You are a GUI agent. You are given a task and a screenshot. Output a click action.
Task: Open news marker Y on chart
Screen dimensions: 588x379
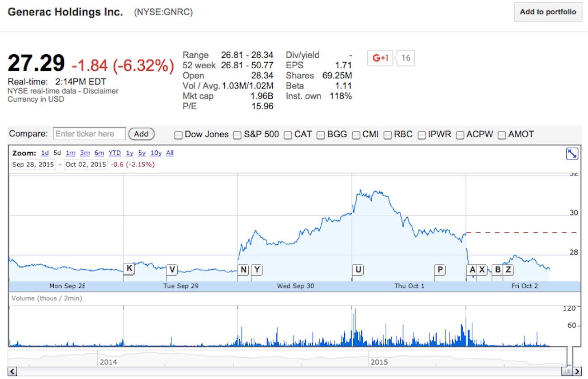pyautogui.click(x=257, y=270)
